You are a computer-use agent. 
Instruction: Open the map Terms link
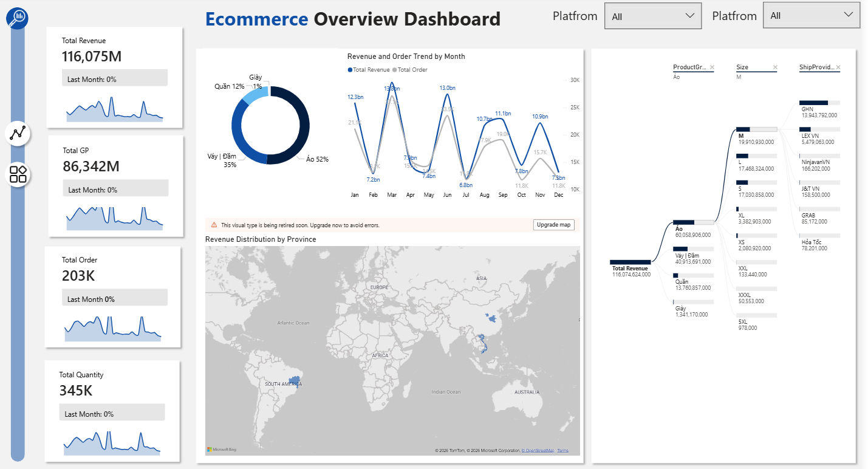(563, 450)
